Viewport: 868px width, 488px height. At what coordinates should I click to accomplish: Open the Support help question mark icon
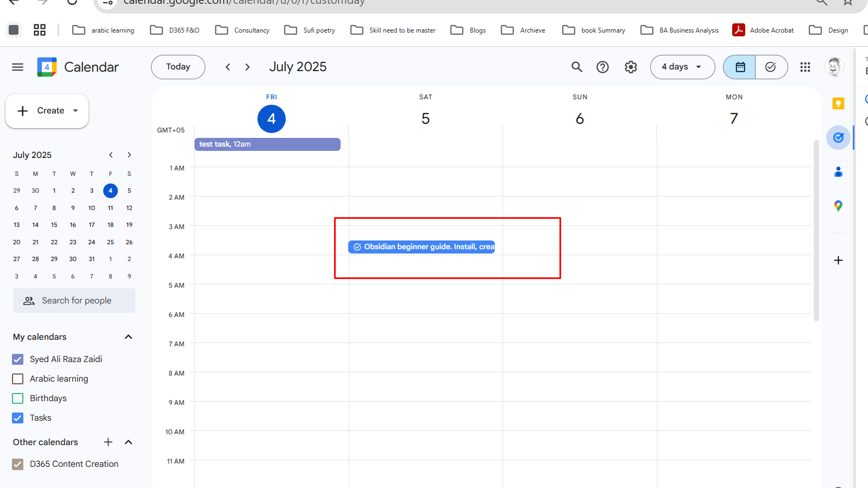[x=602, y=67]
